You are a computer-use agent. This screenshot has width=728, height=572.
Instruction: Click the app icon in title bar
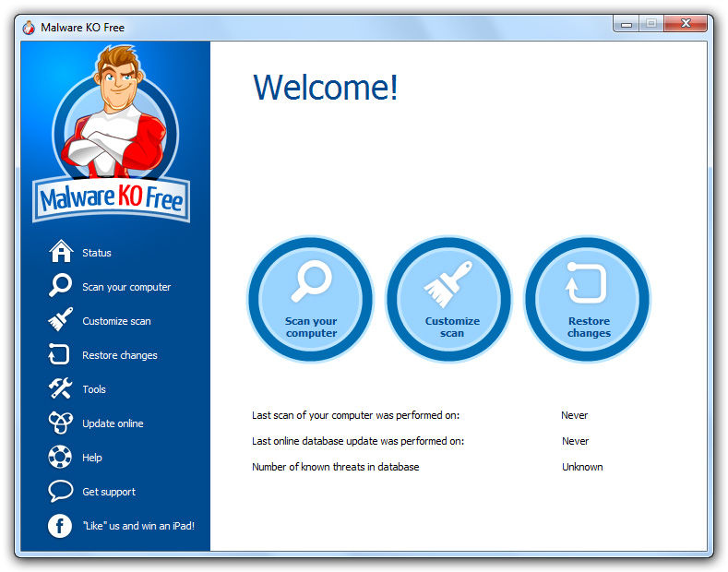(29, 28)
